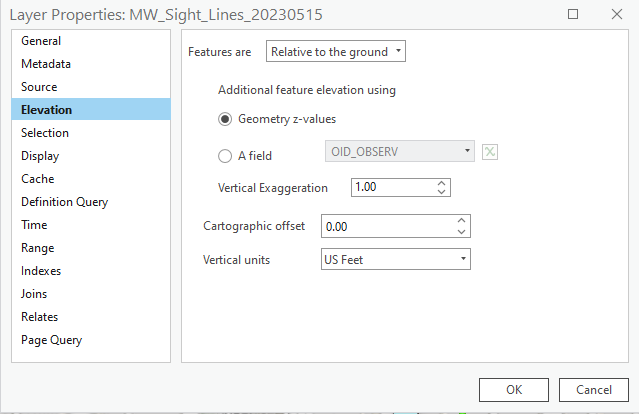Open the Features are dropdown
639x414 pixels.
click(x=336, y=51)
